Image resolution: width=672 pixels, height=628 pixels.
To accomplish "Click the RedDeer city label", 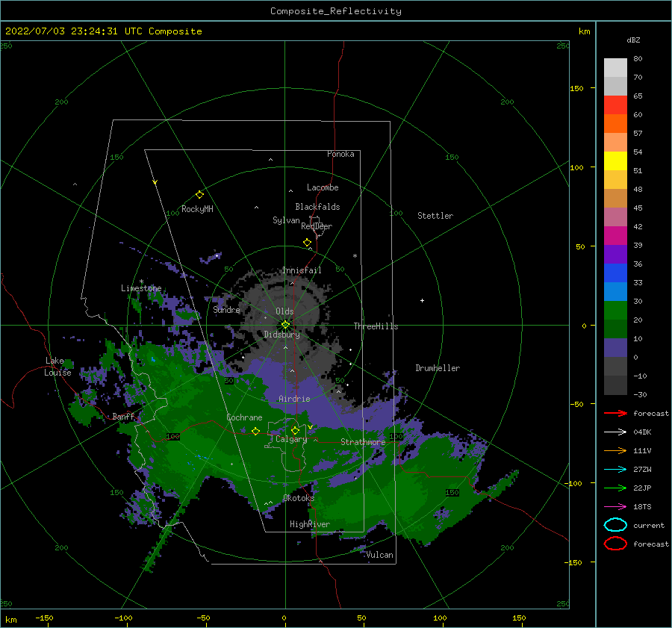I will coord(317,226).
